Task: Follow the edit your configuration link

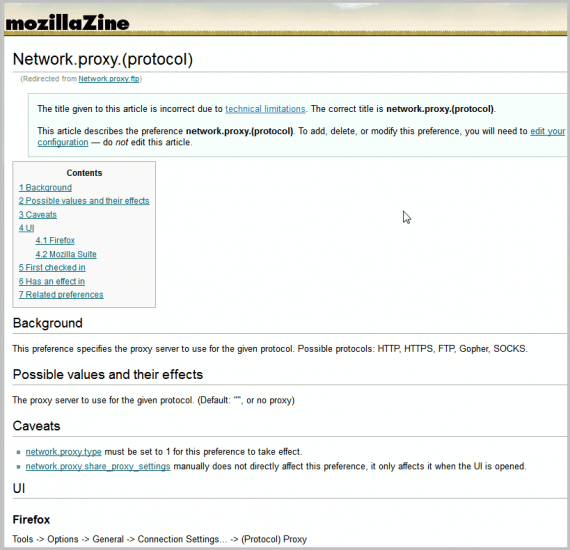Action: [x=547, y=131]
